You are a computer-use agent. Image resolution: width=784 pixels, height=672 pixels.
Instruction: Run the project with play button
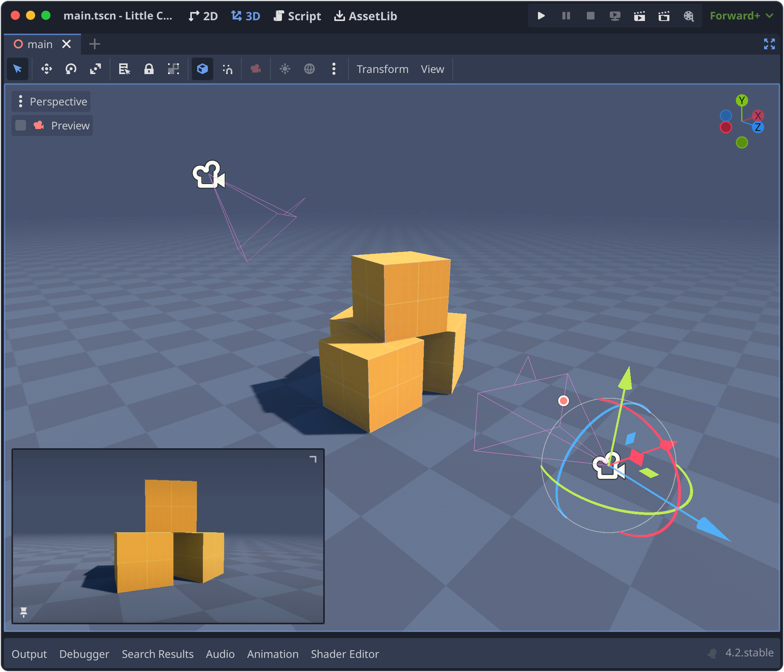coord(541,16)
